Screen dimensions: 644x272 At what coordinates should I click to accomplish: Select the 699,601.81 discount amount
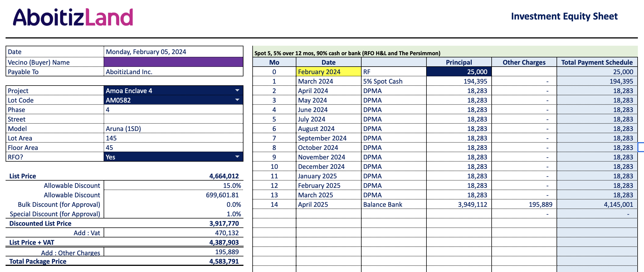[x=173, y=195]
